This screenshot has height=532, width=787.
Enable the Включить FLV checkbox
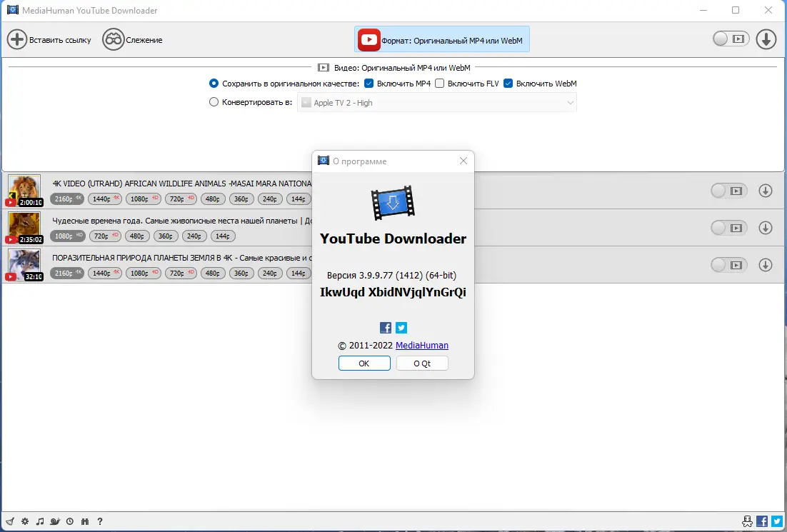click(x=441, y=83)
